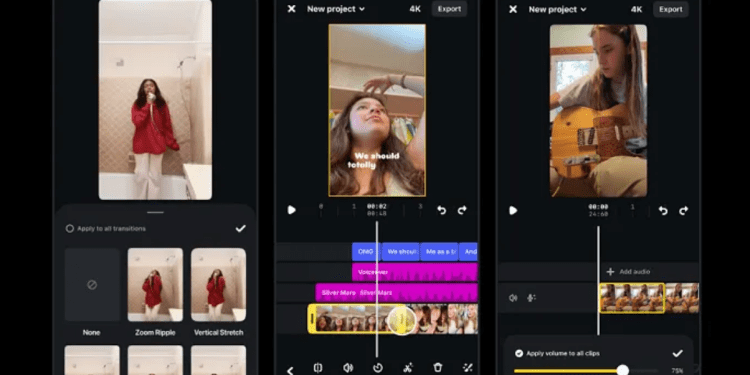Open the New project dropdown in middle screen
Image resolution: width=750 pixels, height=375 pixels.
(336, 9)
